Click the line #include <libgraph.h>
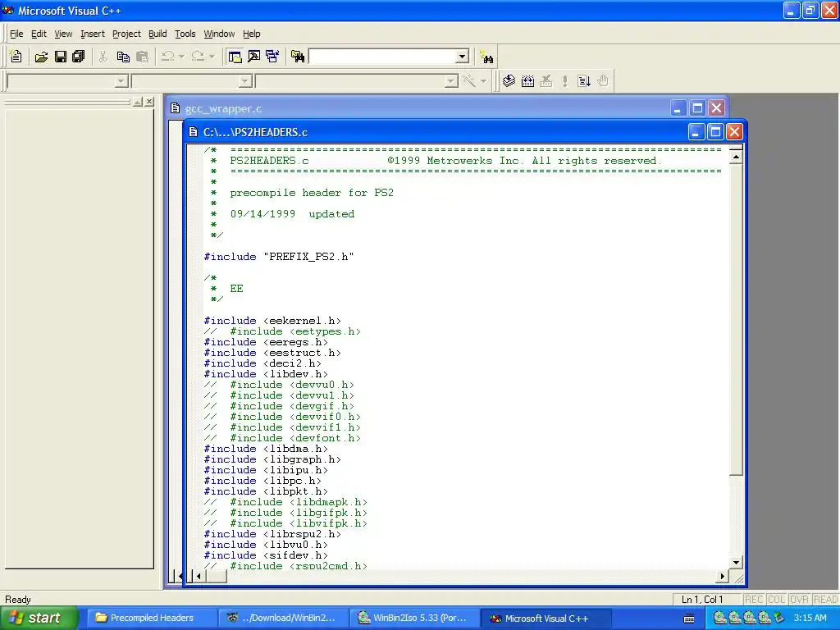The height and width of the screenshot is (630, 840). tap(272, 459)
